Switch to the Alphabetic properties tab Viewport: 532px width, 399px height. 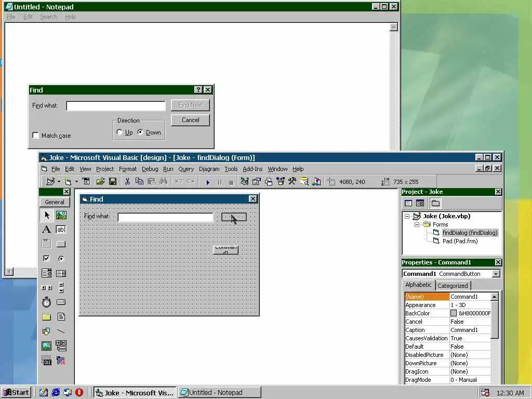tap(418, 285)
